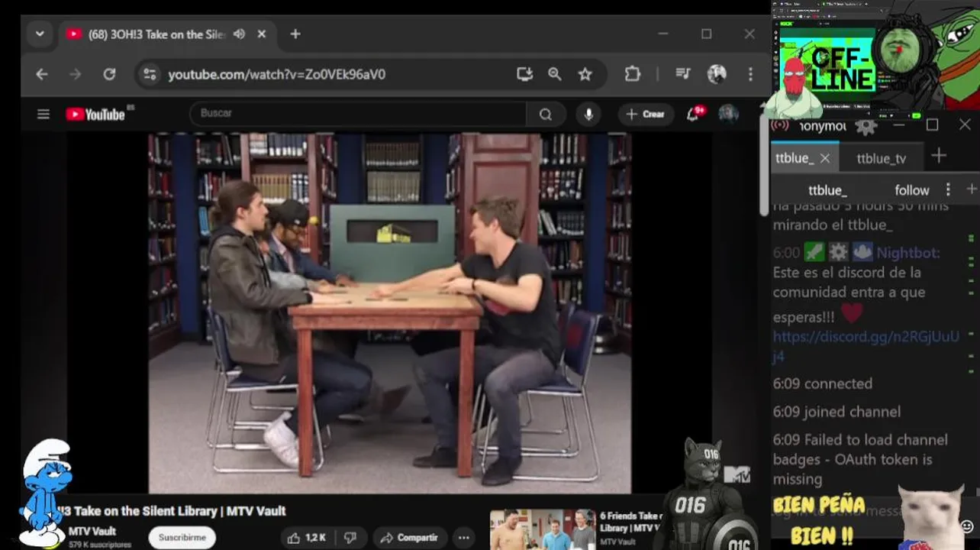
Task: Open the zoom magnifier in address bar
Action: point(555,74)
